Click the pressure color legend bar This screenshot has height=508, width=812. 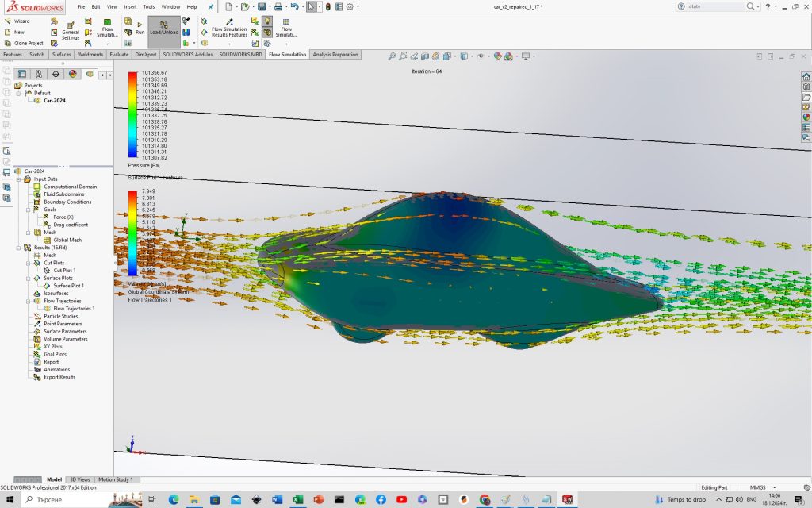(132, 114)
